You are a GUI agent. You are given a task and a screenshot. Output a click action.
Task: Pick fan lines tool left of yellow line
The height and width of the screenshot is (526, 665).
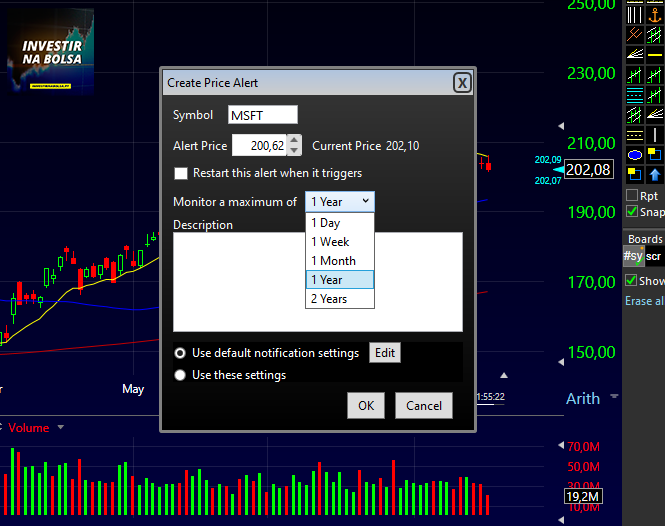[x=634, y=55]
